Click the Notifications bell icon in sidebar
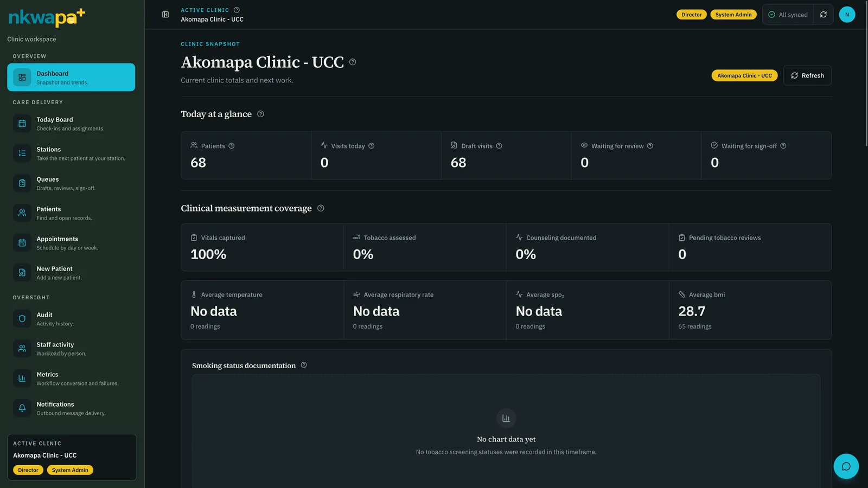868x488 pixels. 22,408
